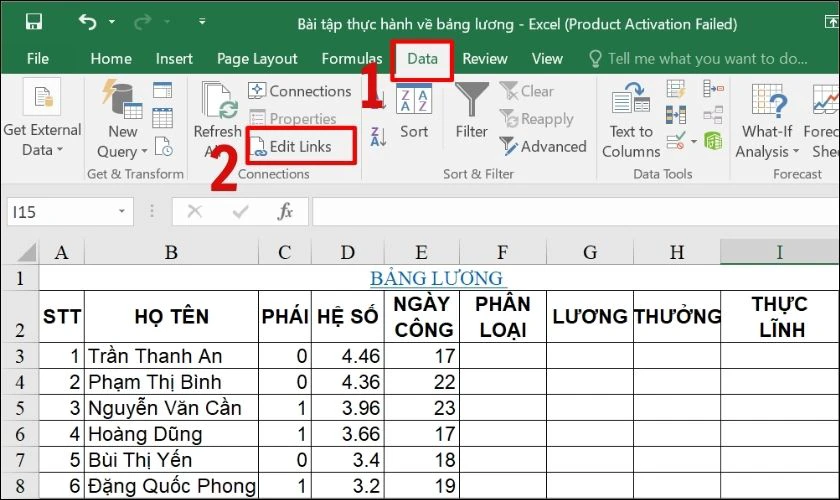The image size is (840, 500).
Task: Click the Show Queries icon
Action: point(162,90)
